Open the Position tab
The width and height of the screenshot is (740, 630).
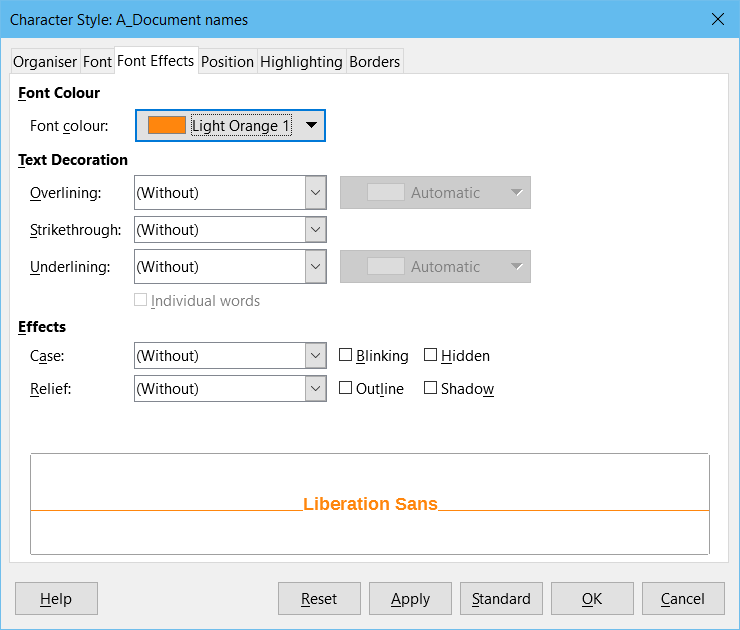(227, 62)
